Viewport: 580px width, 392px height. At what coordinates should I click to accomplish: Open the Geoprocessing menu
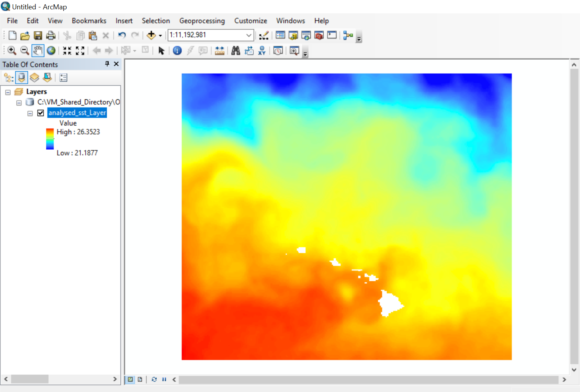(202, 21)
